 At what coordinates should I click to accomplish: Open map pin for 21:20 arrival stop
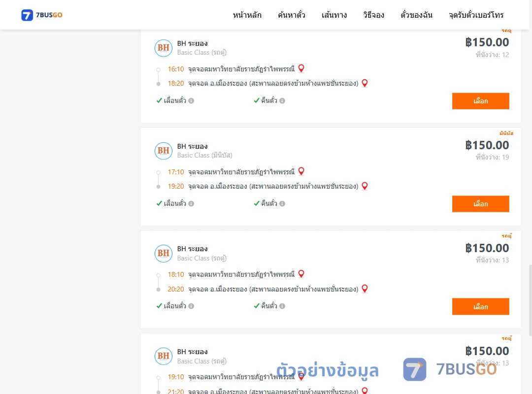point(365,391)
